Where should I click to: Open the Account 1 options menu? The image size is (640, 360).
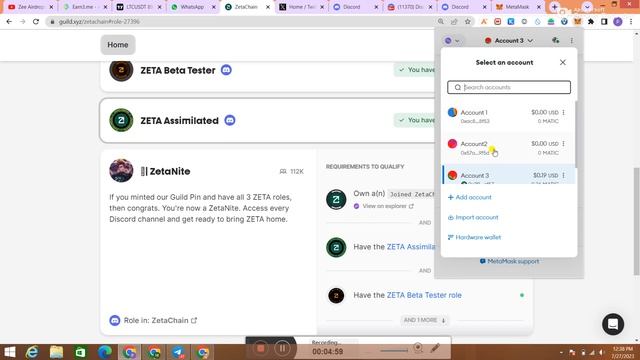564,113
